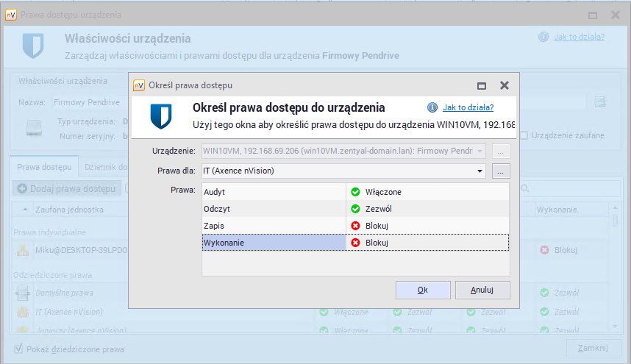
Task: Click the red Blokuj icon for Zapis
Action: (x=355, y=226)
